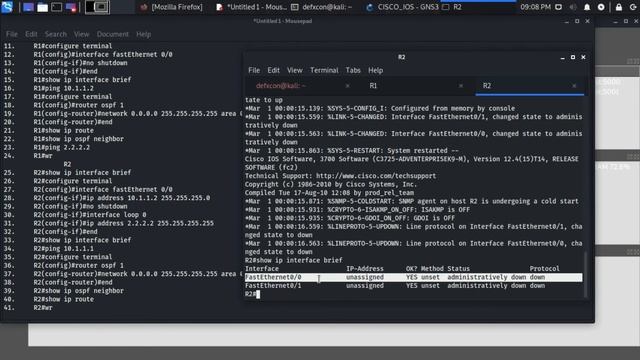Maximize the R2 terminal window

coord(573,58)
